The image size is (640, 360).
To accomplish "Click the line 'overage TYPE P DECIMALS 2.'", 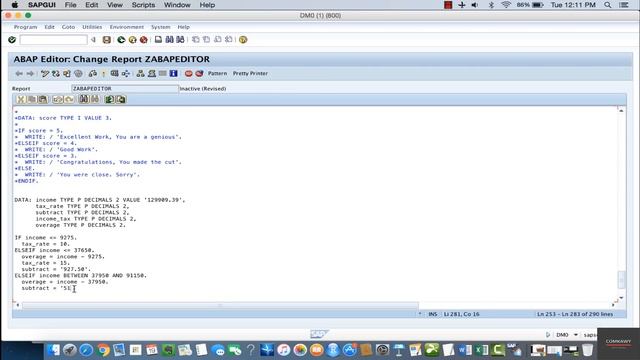I will pyautogui.click(x=80, y=225).
